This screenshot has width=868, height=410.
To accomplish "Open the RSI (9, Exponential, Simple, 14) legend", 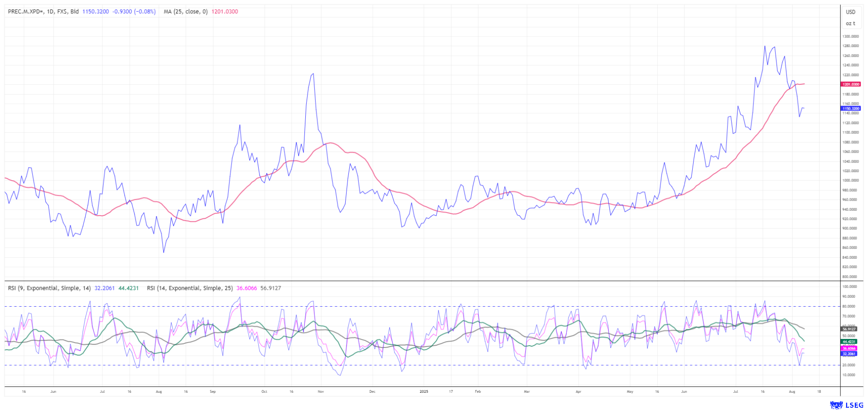I will (49, 288).
